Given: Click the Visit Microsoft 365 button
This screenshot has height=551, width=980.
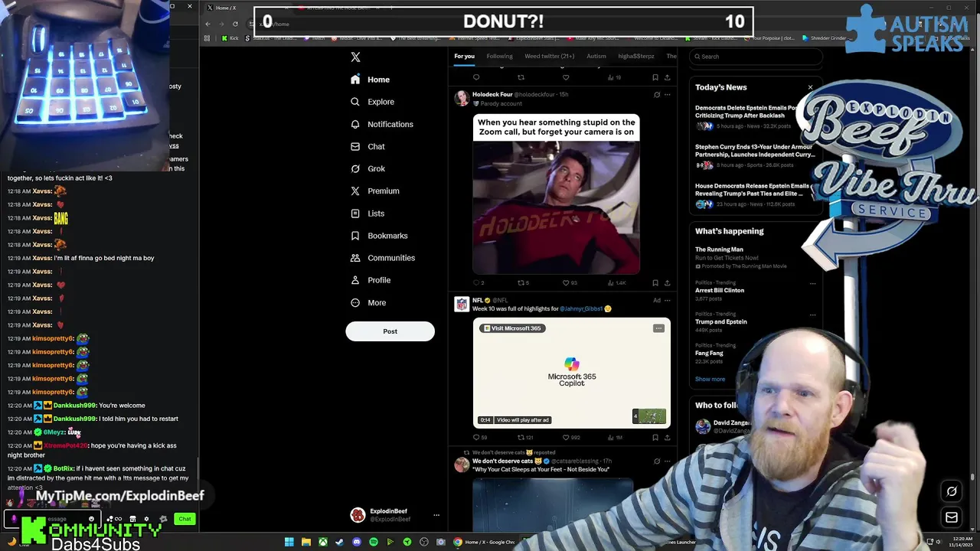Looking at the screenshot, I should coord(512,328).
